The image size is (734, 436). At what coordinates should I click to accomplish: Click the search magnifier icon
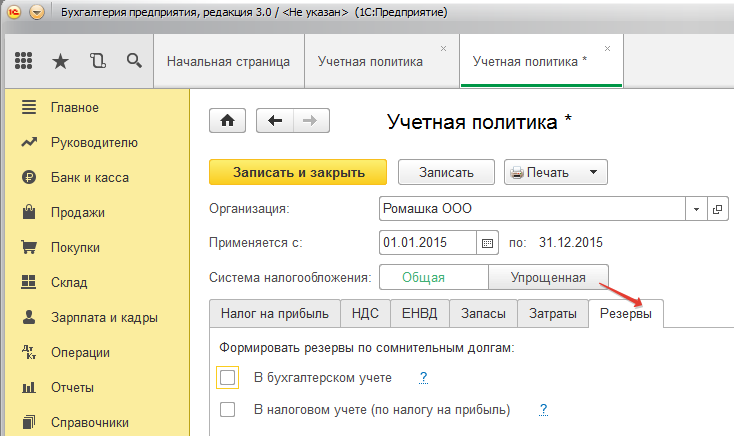tap(133, 61)
